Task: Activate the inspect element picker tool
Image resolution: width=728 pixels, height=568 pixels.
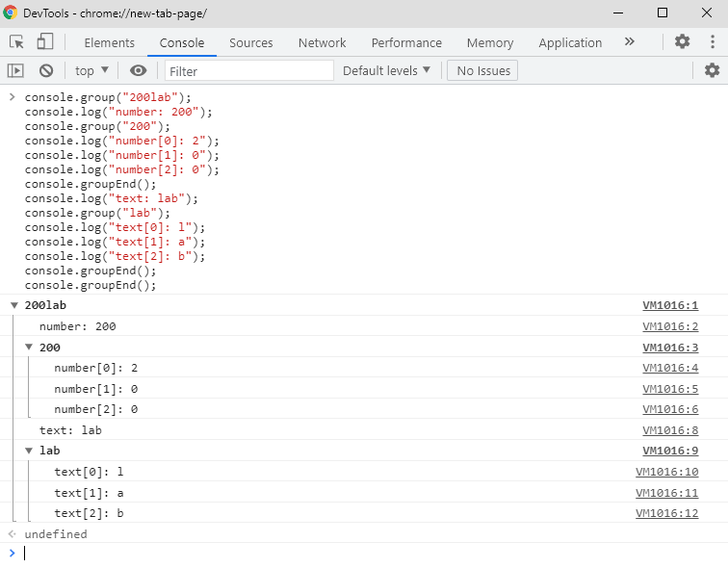Action: pyautogui.click(x=16, y=42)
